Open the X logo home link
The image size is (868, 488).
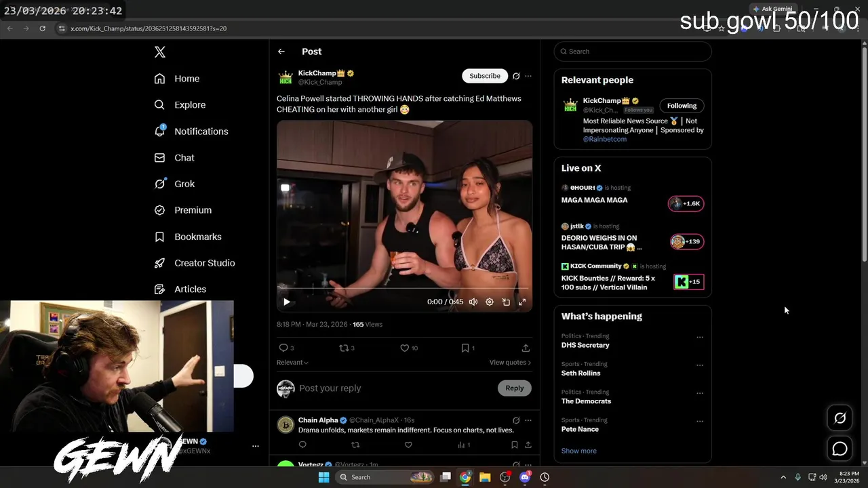coord(160,52)
